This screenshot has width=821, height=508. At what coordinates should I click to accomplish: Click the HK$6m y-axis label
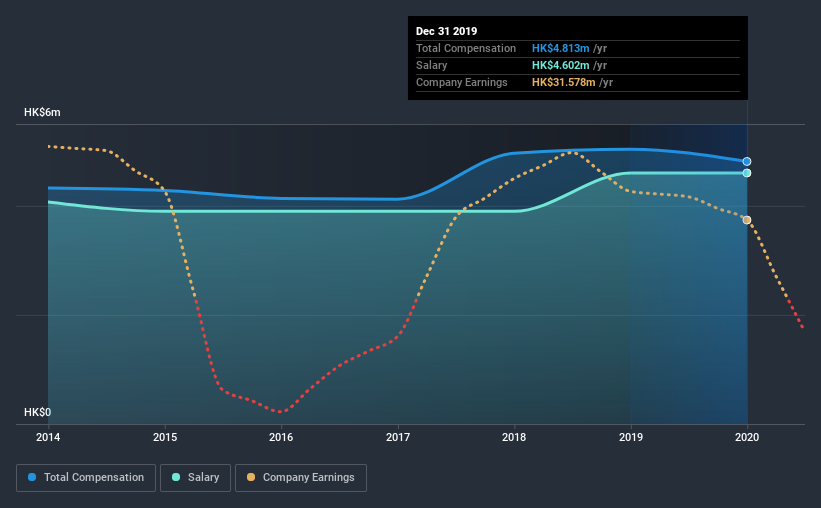coord(42,113)
